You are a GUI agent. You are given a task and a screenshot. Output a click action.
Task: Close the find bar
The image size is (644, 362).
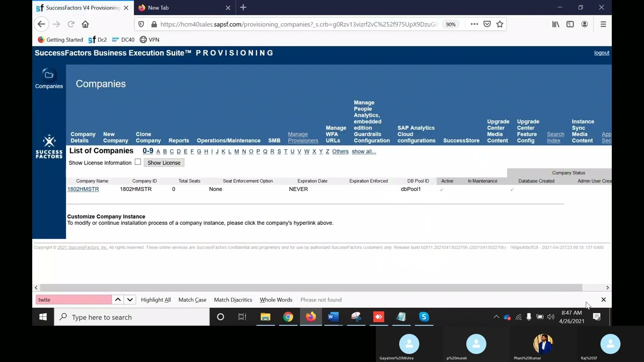603,300
